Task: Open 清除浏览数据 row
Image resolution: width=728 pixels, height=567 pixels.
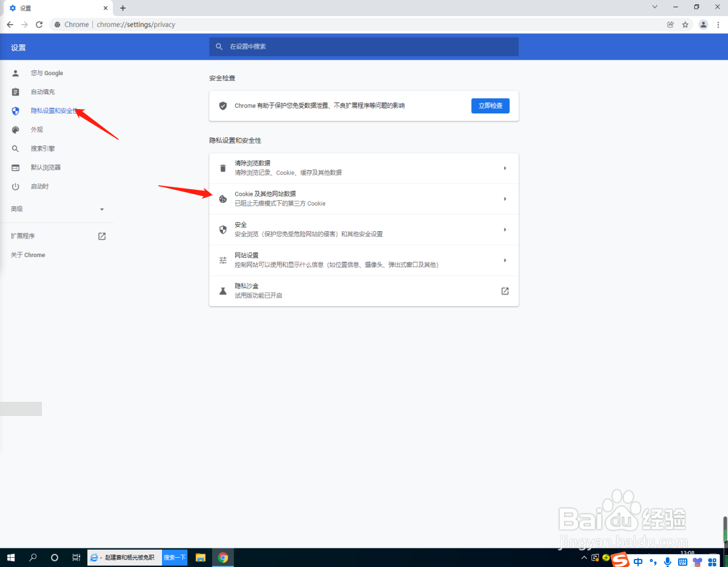Action: pos(364,168)
